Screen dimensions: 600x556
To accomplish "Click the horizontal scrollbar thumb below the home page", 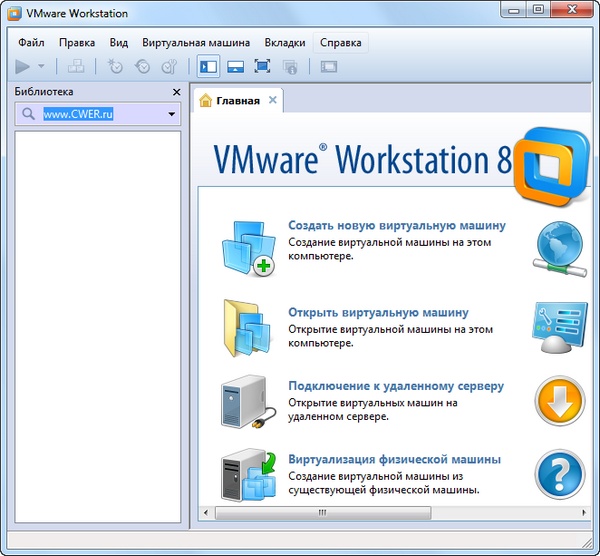I will [x=322, y=513].
